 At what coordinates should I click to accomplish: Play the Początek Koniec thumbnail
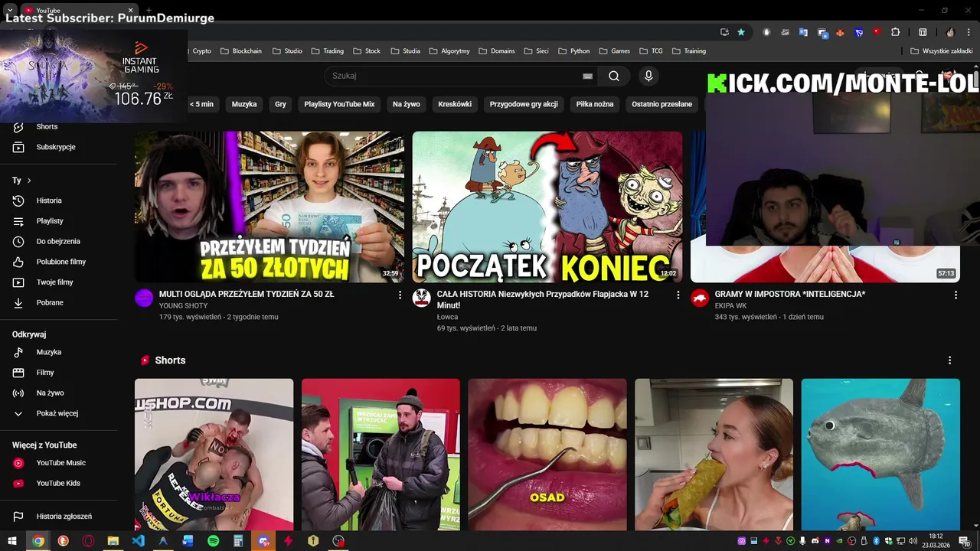point(547,207)
